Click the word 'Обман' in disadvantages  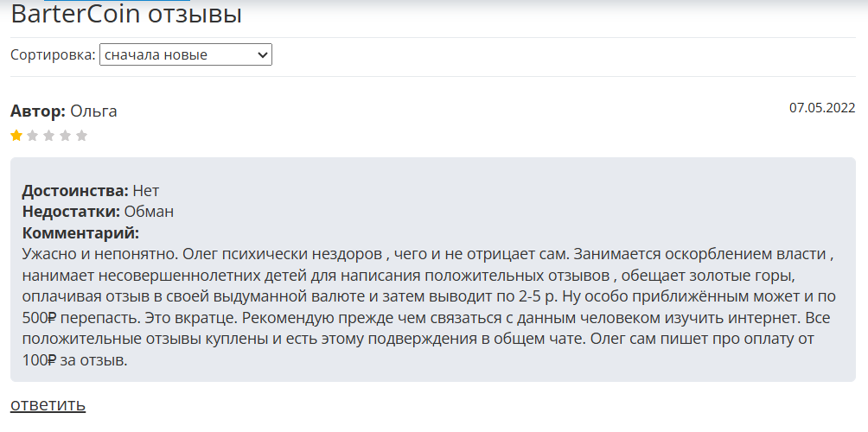tap(149, 212)
